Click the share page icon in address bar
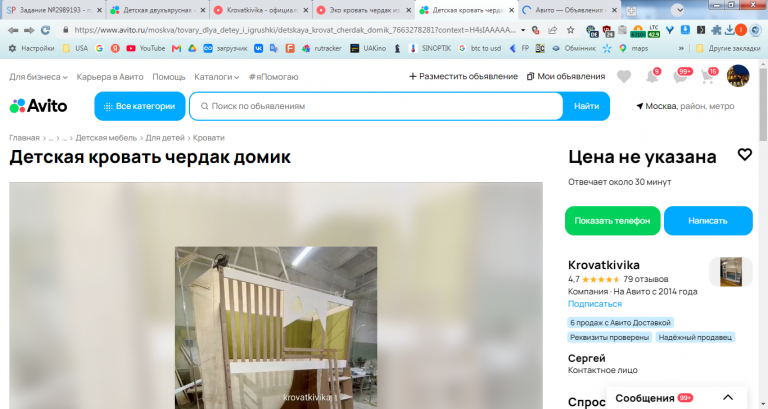 [x=553, y=30]
